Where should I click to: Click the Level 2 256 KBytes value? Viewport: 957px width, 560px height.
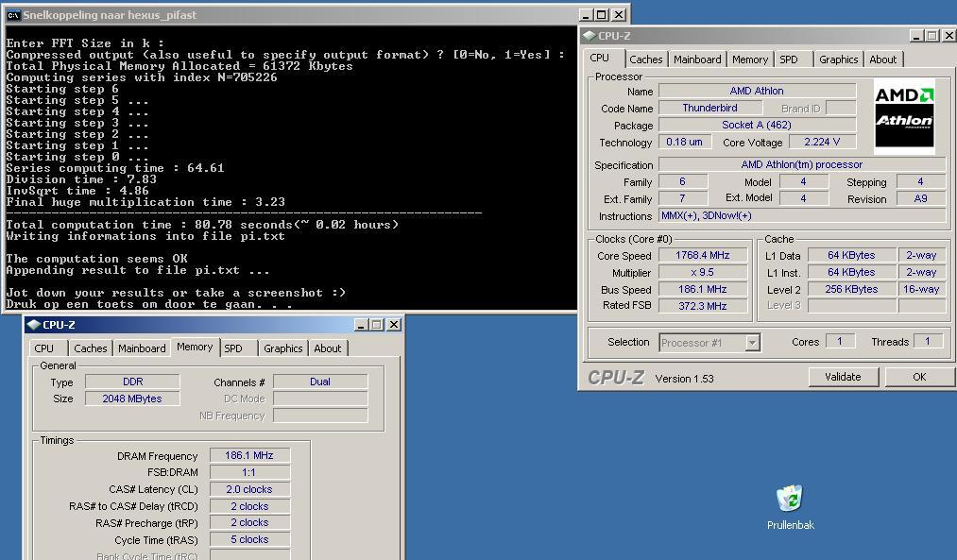(851, 289)
